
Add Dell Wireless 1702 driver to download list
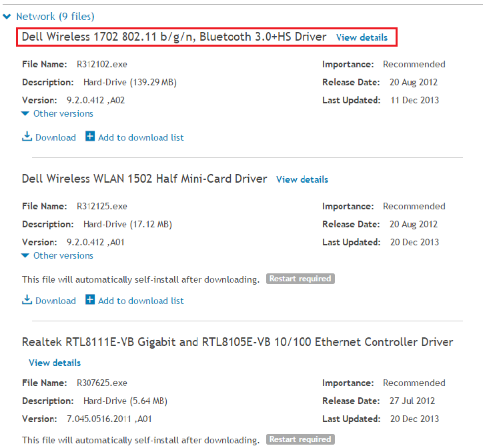pos(141,137)
